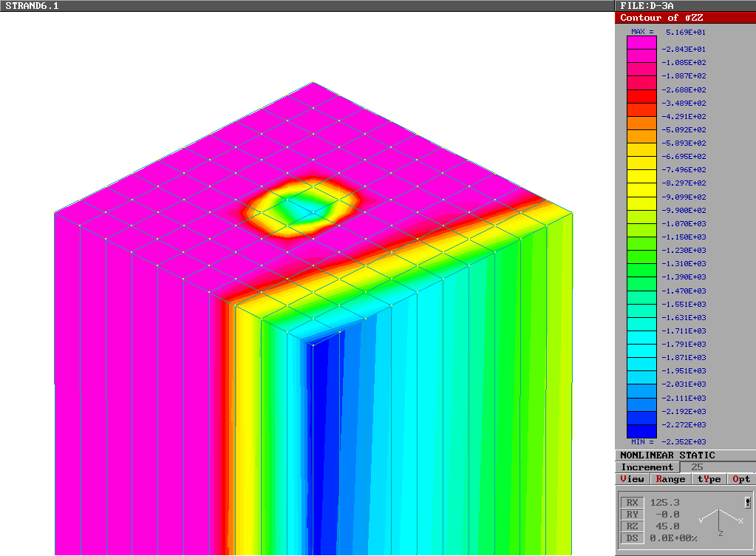Click the Increment button
Image resolution: width=756 pixels, height=556 pixels.
pos(647,467)
